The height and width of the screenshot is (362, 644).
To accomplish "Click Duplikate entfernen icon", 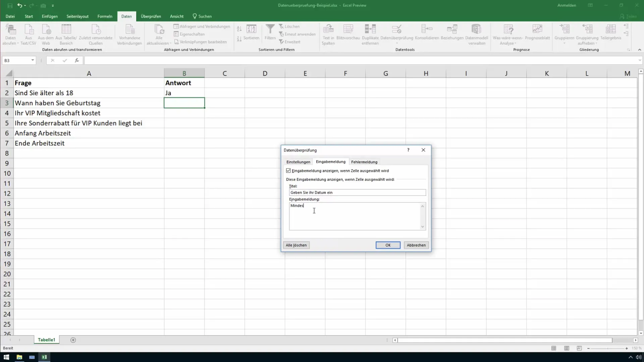I will [x=370, y=34].
